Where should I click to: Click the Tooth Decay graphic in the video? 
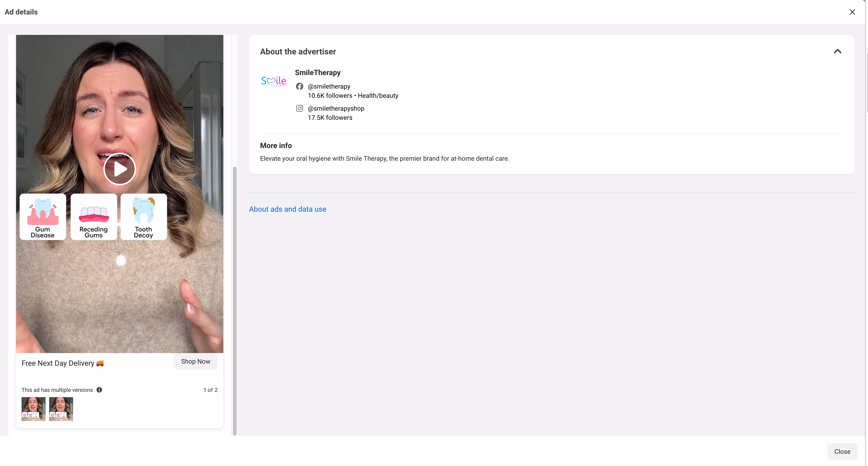(x=143, y=216)
